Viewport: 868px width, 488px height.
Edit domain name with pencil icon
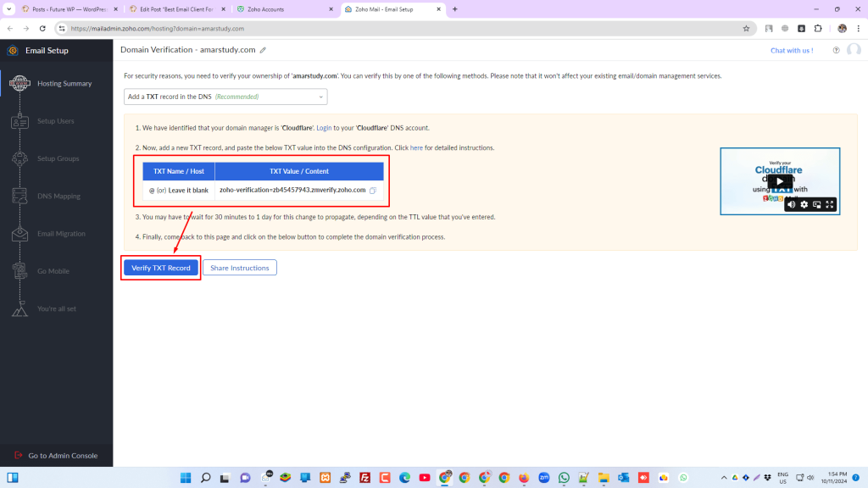point(263,50)
